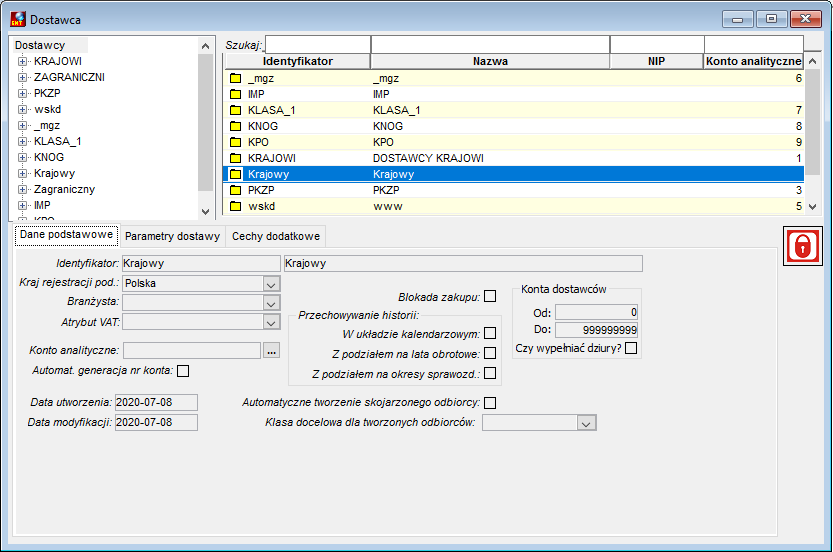The image size is (833, 552).
Task: Enable the Blokada zakupu checkbox
Action: point(490,296)
